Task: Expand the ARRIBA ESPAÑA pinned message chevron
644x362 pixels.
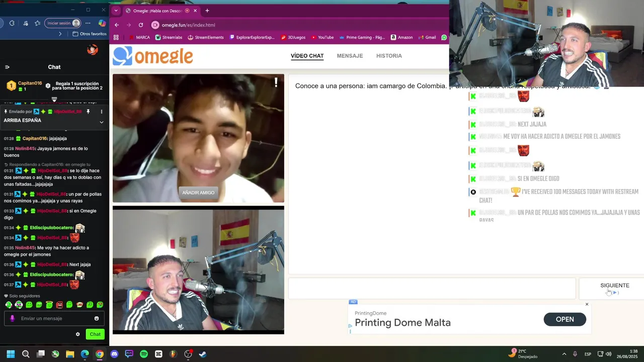Action: click(101, 122)
